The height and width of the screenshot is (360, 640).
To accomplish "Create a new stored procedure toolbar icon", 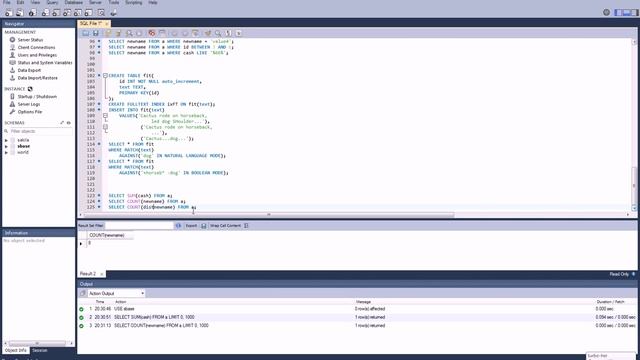I will click(78, 13).
